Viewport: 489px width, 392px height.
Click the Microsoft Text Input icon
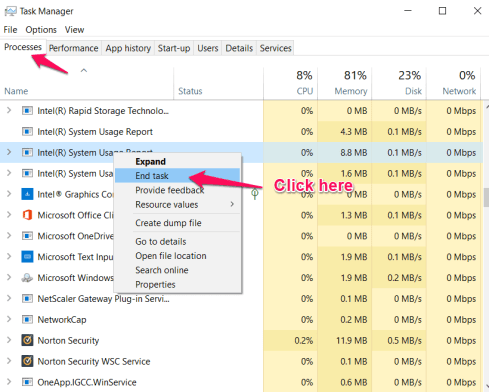[x=27, y=257]
